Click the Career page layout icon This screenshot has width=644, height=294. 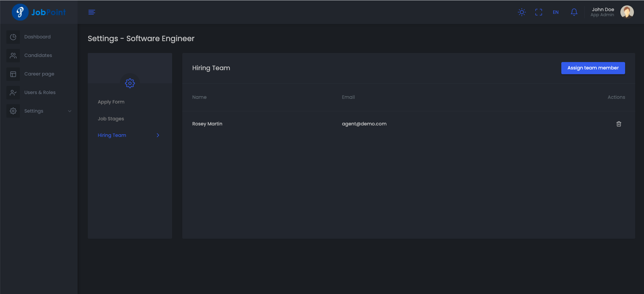coord(13,74)
